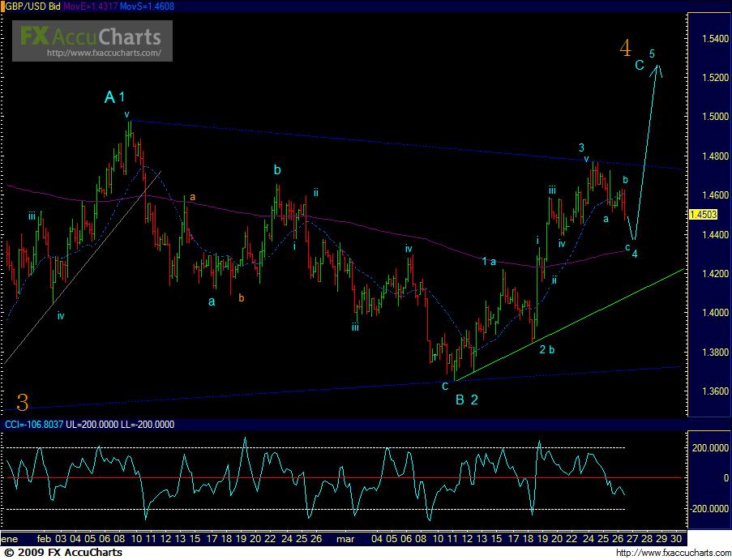Click the © 2009 FX AccuCharts copyright text
Viewport: 732px width, 560px height.
[62, 553]
